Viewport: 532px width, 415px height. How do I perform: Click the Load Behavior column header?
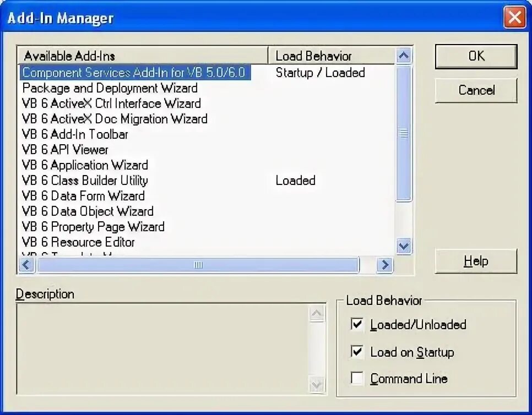[x=332, y=56]
